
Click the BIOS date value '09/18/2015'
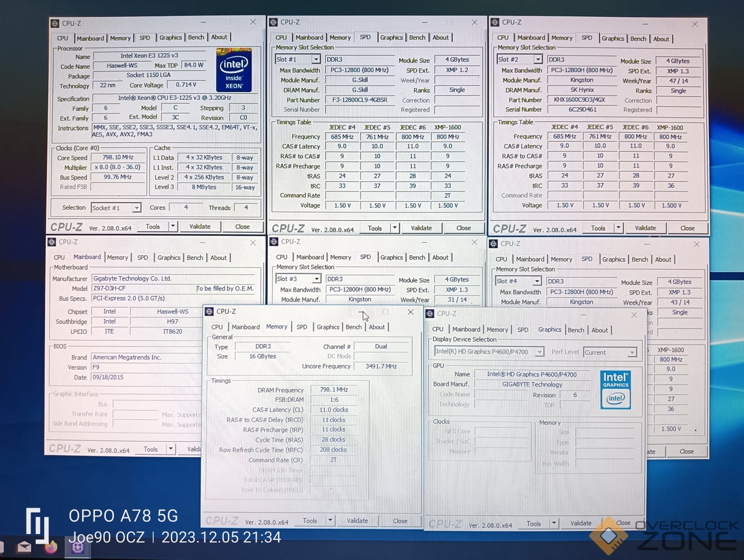click(146, 377)
